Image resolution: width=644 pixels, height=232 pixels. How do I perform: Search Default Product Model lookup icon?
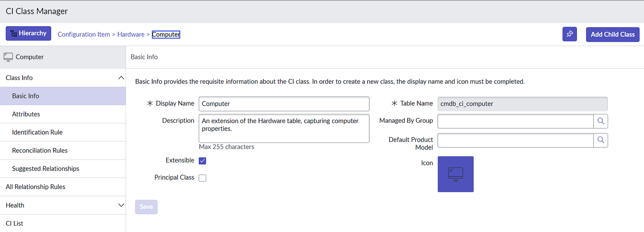(x=601, y=140)
